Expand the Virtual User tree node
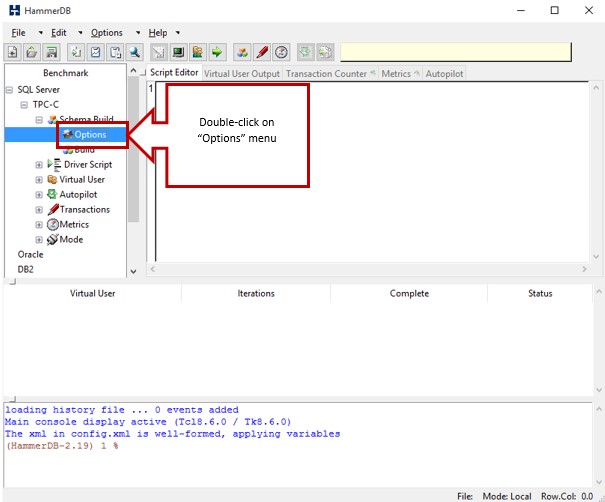This screenshot has height=502, width=605. [39, 180]
